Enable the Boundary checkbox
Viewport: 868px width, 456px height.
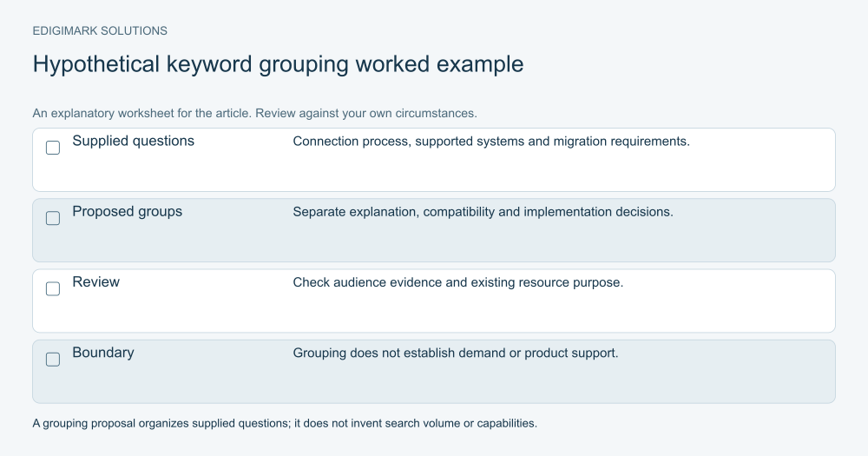[x=53, y=359]
